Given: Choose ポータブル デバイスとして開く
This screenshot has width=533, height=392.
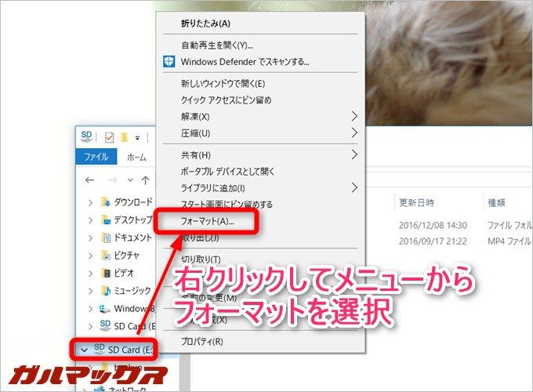Looking at the screenshot, I should click(x=227, y=172).
